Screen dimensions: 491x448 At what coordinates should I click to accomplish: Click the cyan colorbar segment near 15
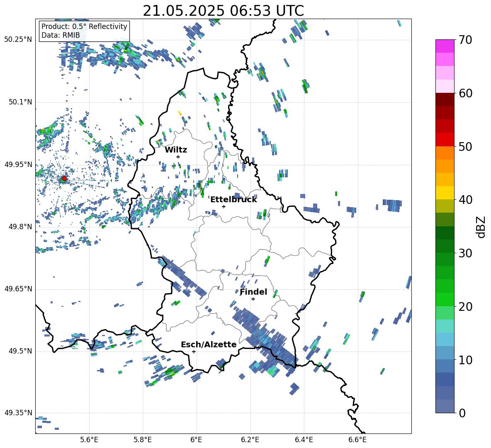(445, 326)
